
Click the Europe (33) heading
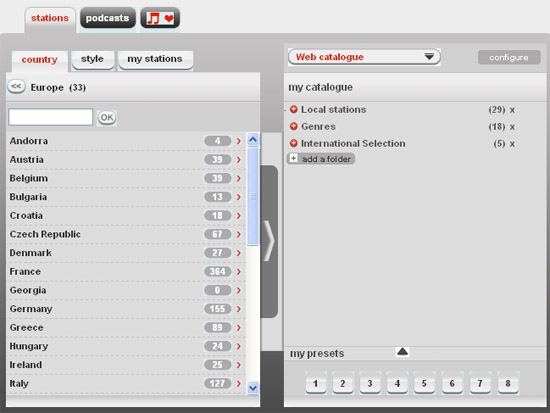(x=58, y=87)
